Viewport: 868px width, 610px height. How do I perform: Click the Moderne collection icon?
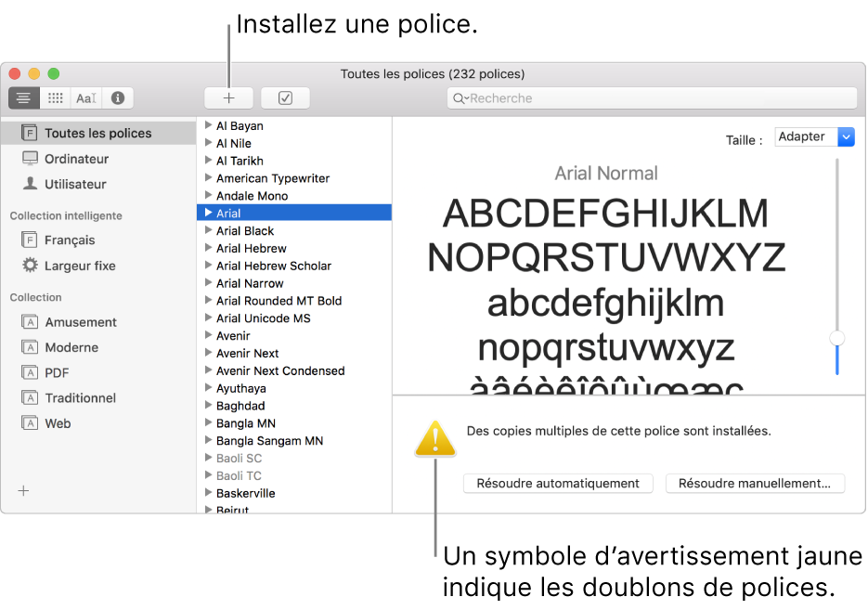(30, 347)
